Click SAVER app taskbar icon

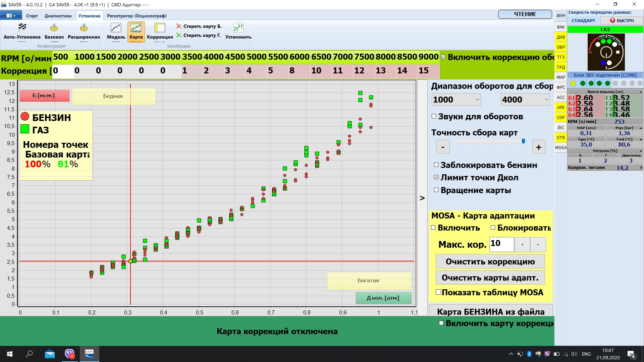(89, 354)
